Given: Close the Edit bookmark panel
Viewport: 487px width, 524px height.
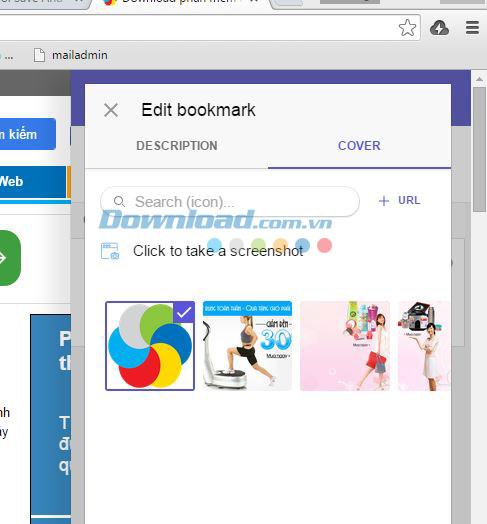Looking at the screenshot, I should pyautogui.click(x=111, y=110).
